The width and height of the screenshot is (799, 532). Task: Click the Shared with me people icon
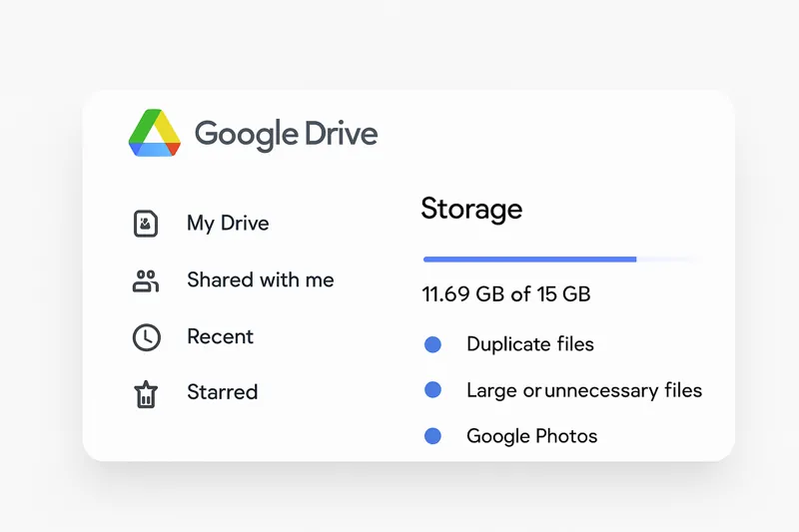146,280
